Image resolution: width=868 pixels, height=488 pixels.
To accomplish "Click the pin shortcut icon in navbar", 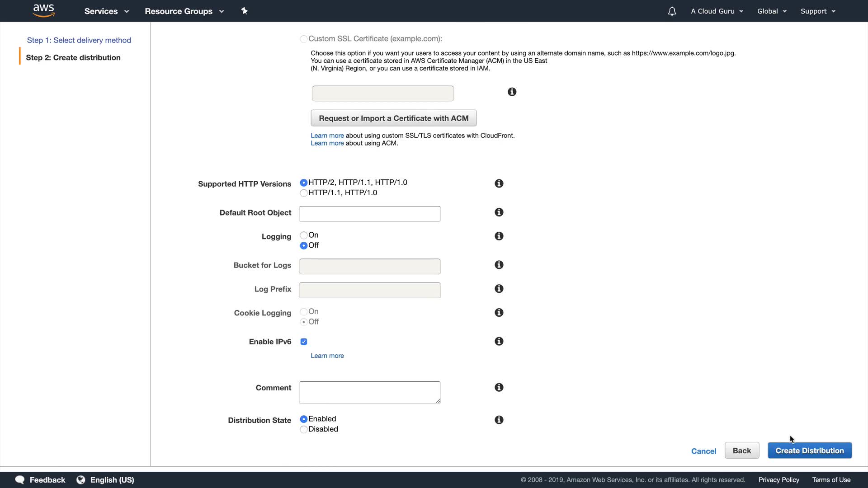I will click(x=244, y=11).
